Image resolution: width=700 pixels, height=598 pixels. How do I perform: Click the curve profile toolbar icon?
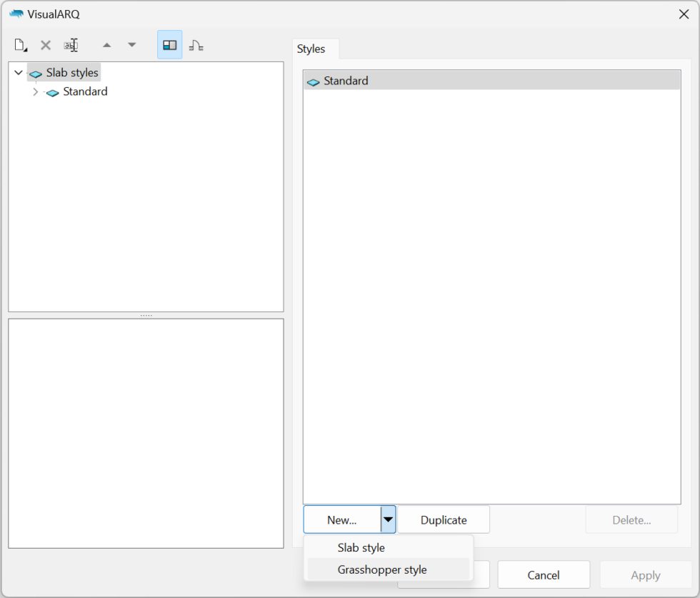(x=196, y=45)
